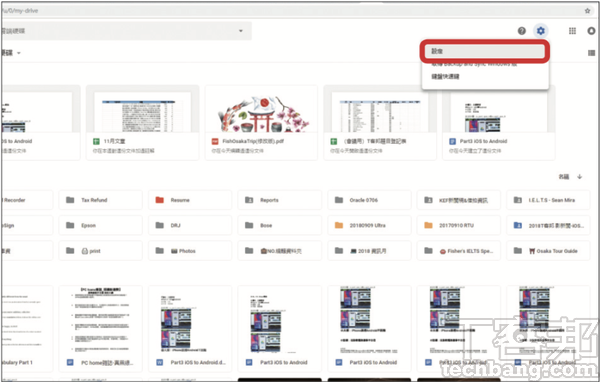The image size is (600, 382).
Task: Open the red Resume folder
Action: 190,200
